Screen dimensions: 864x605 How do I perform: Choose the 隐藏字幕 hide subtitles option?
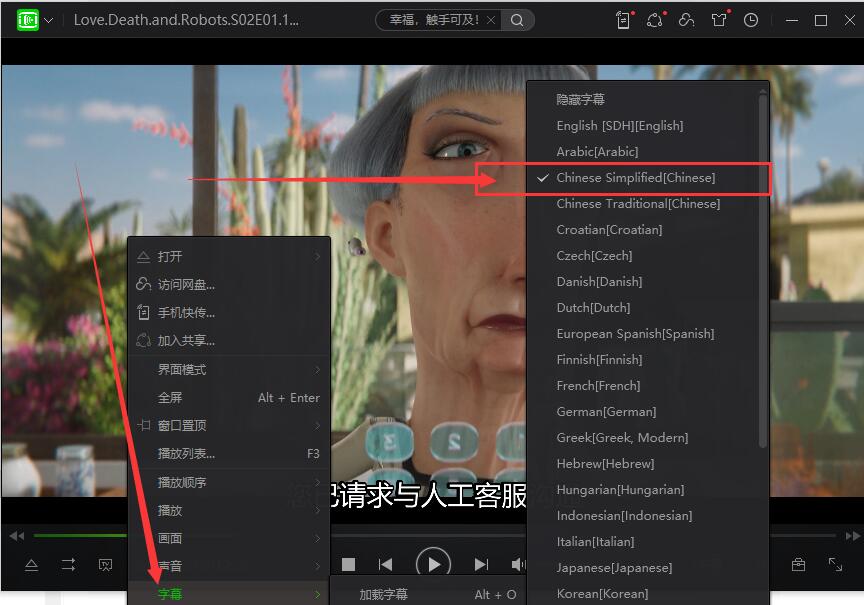pyautogui.click(x=581, y=100)
